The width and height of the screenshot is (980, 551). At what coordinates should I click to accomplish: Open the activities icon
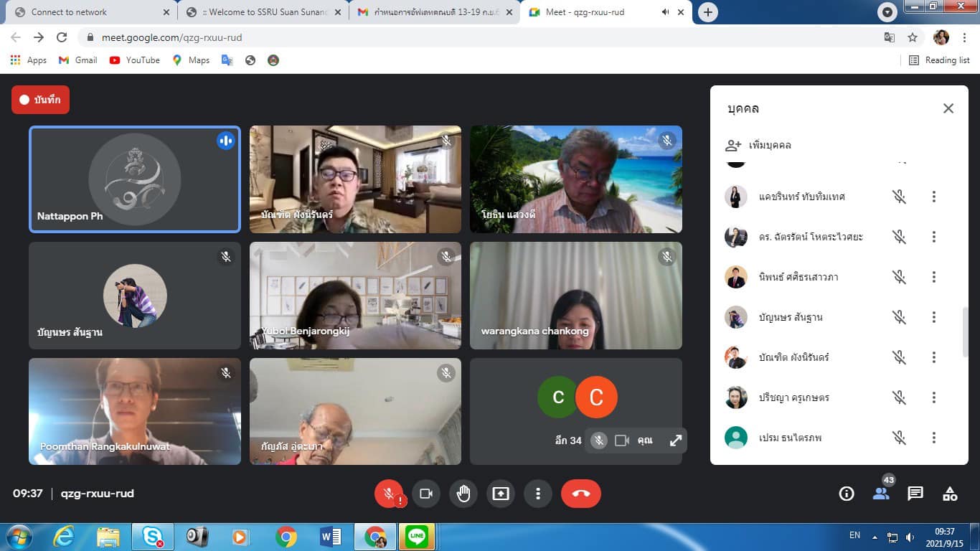pos(950,494)
